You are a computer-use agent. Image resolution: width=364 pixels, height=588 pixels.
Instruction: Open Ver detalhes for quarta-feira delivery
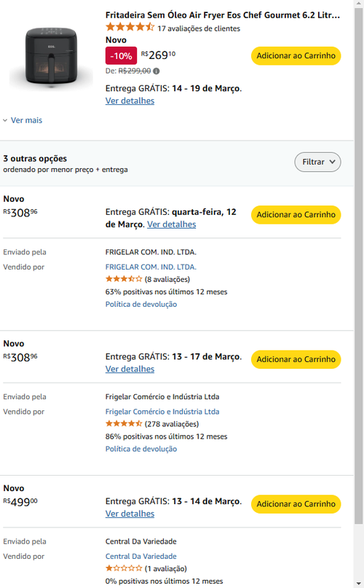[x=171, y=224]
